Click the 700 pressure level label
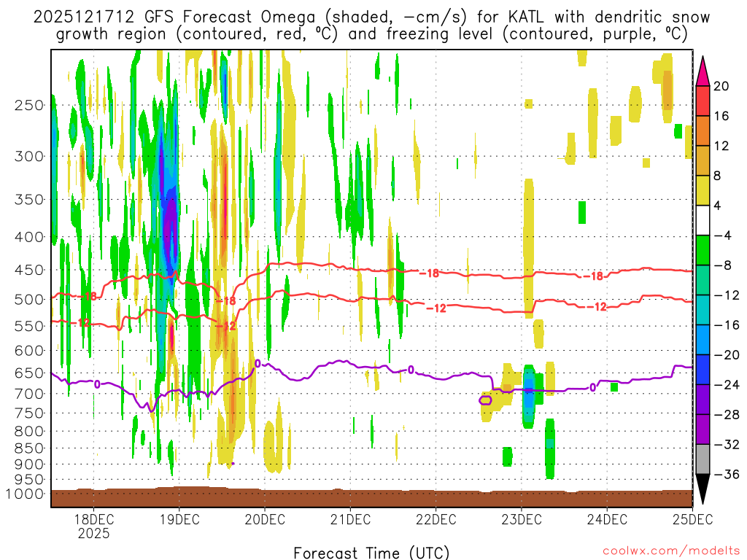Viewport: 747px width, 560px height. click(29, 394)
